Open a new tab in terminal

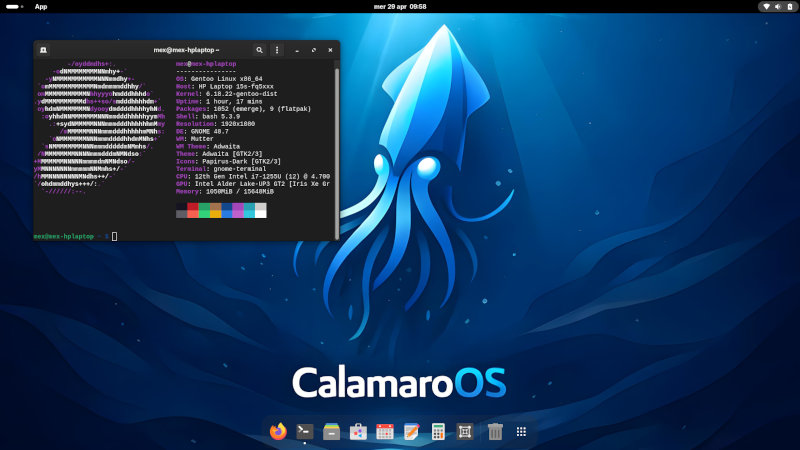click(x=43, y=50)
